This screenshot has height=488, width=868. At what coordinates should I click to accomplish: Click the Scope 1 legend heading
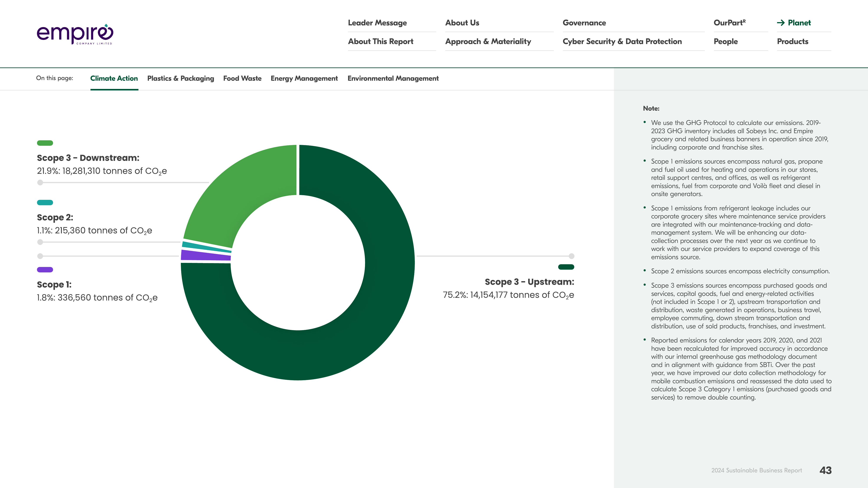pos(54,285)
